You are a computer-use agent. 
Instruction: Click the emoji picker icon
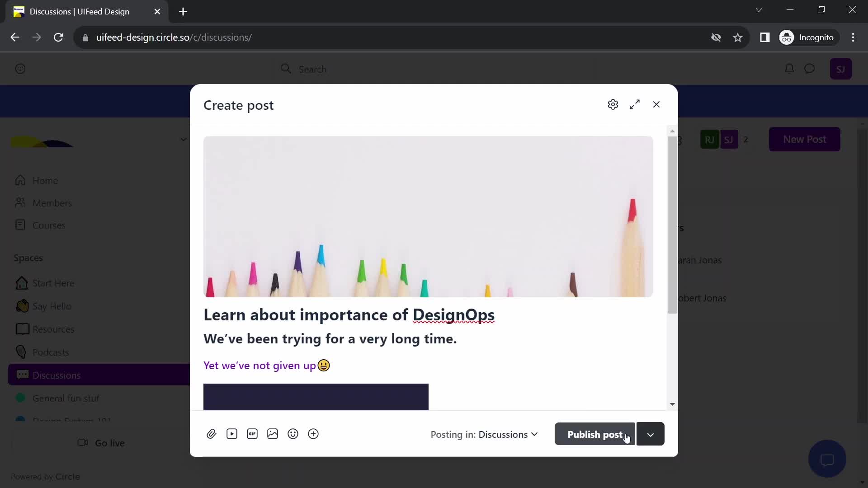pos(293,434)
